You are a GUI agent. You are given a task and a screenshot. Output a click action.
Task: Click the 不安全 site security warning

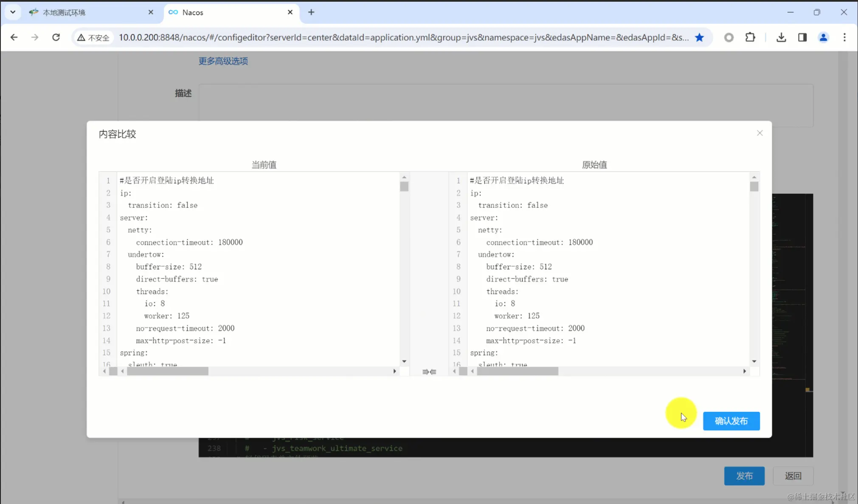pyautogui.click(x=93, y=38)
